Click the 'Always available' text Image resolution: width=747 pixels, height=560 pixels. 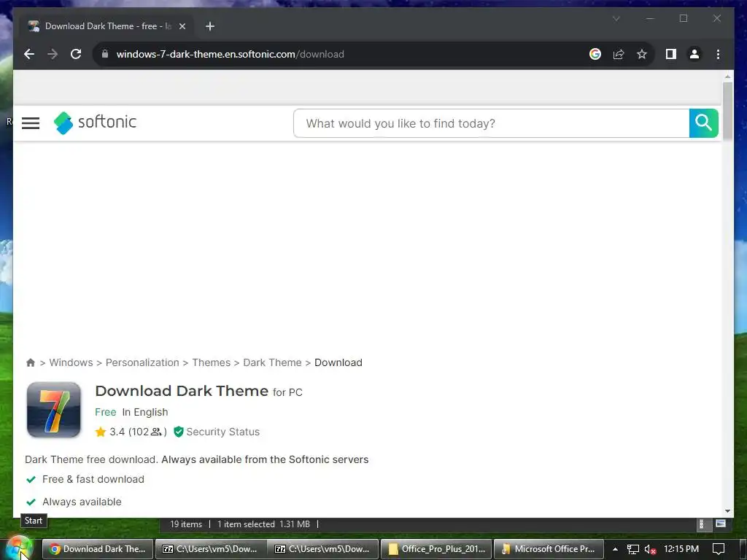82,502
